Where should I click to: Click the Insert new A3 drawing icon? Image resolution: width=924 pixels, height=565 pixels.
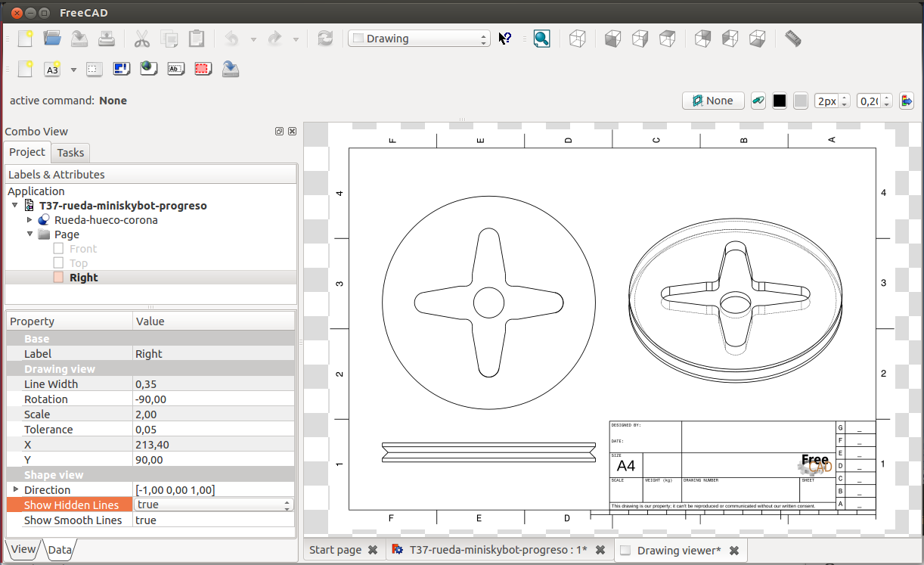[52, 70]
